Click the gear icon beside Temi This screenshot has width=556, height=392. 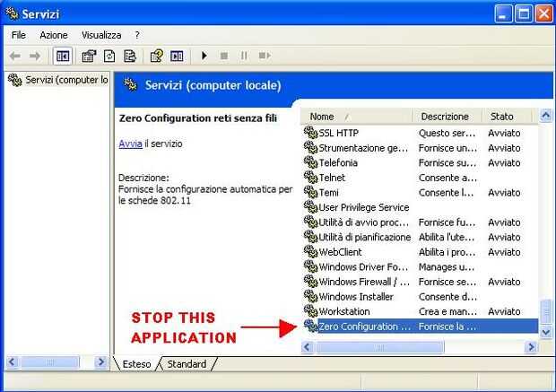310,192
